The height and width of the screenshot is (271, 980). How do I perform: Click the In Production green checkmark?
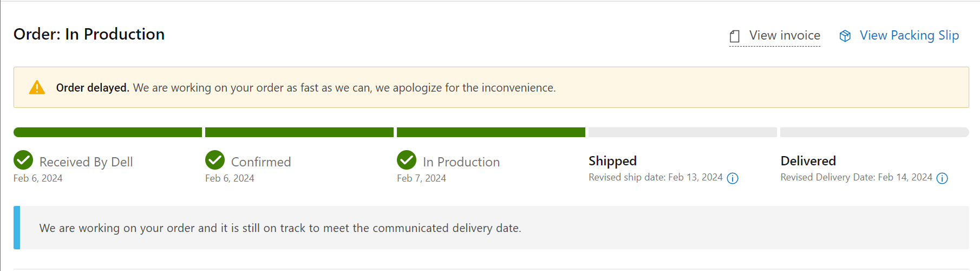pyautogui.click(x=407, y=160)
